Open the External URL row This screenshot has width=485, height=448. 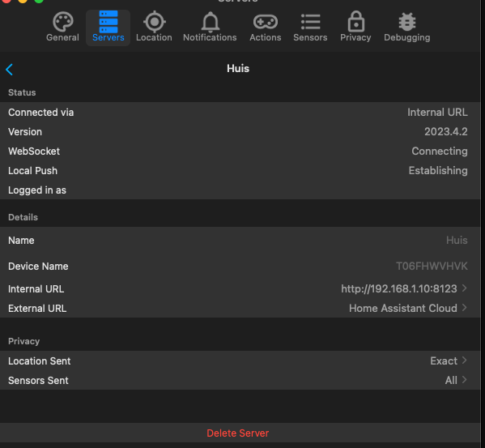(240, 308)
